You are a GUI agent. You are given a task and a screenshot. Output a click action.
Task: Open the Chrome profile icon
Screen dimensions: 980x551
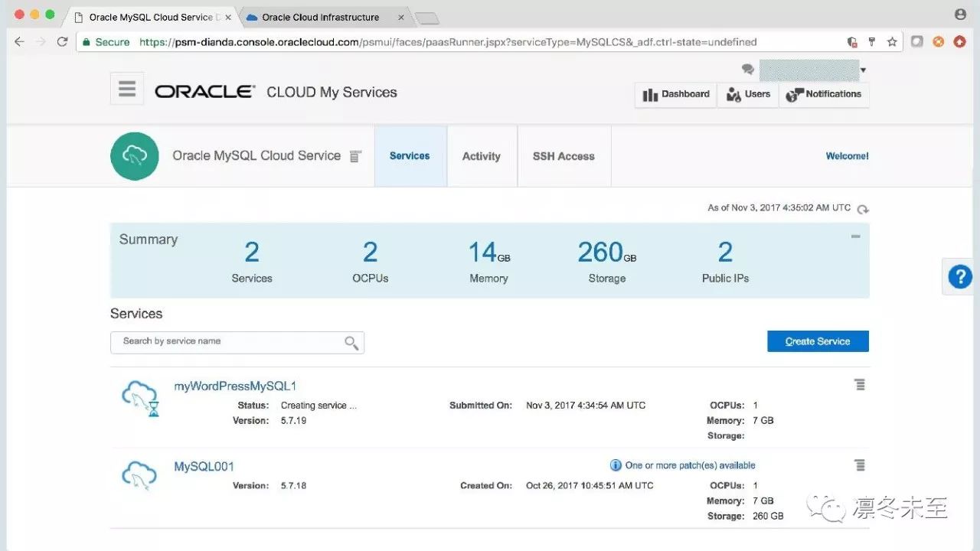pos(960,15)
